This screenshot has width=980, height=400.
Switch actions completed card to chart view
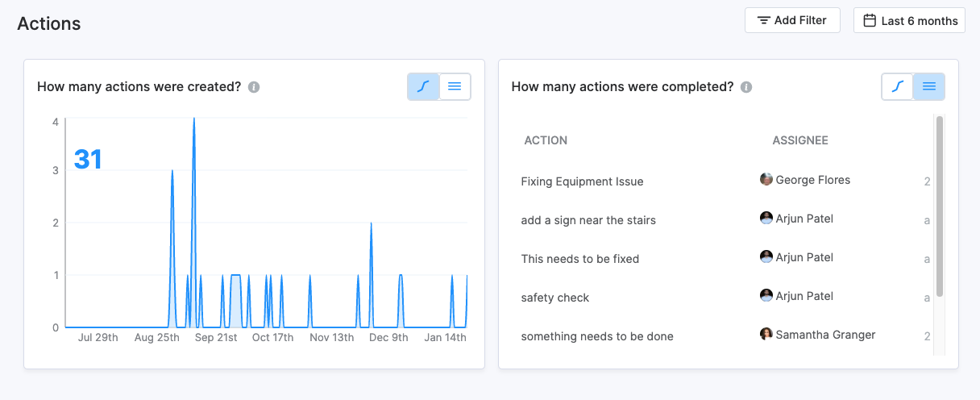(898, 86)
